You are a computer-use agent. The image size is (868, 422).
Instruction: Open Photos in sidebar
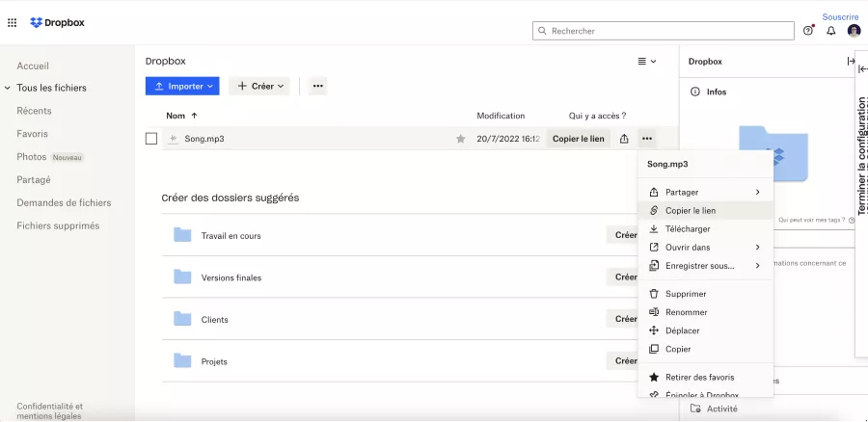point(32,157)
